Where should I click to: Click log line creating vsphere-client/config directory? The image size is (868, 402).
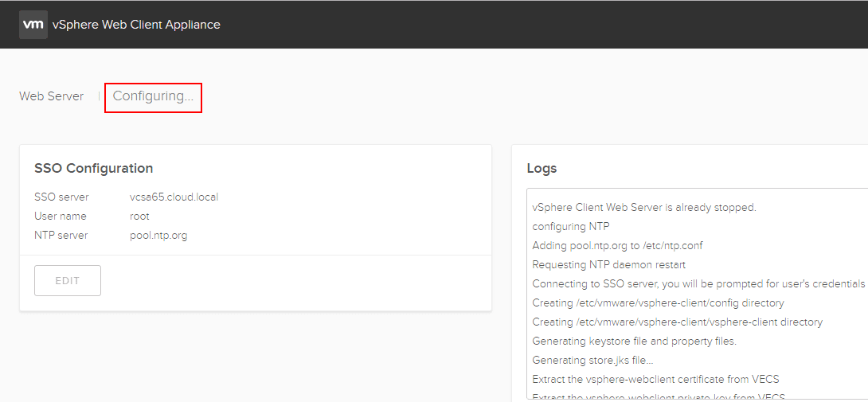(659, 302)
